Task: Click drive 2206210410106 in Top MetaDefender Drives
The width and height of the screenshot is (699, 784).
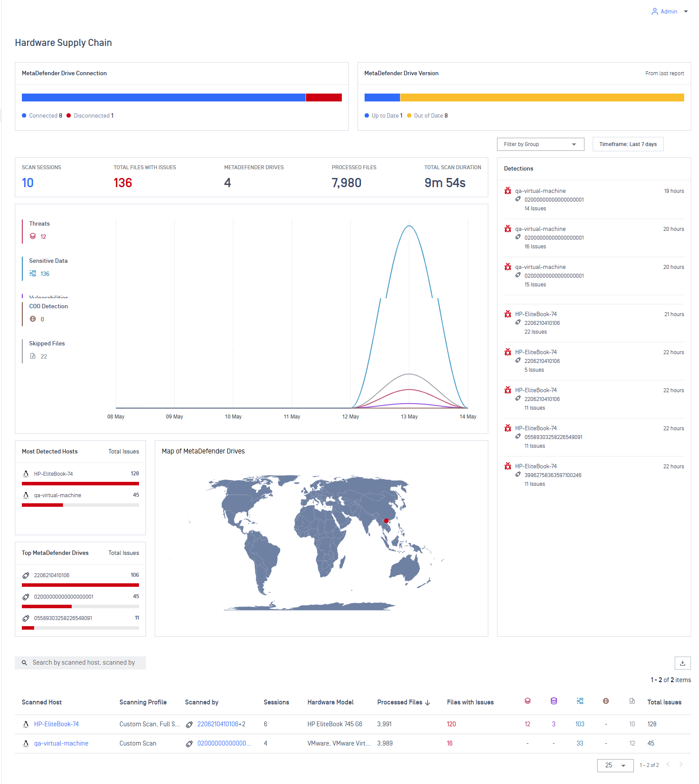Action: [52, 575]
